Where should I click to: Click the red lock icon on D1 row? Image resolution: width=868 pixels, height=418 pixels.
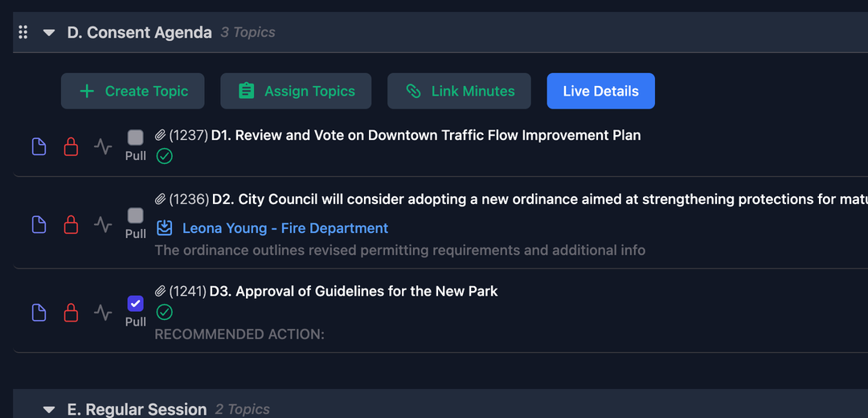click(x=71, y=147)
